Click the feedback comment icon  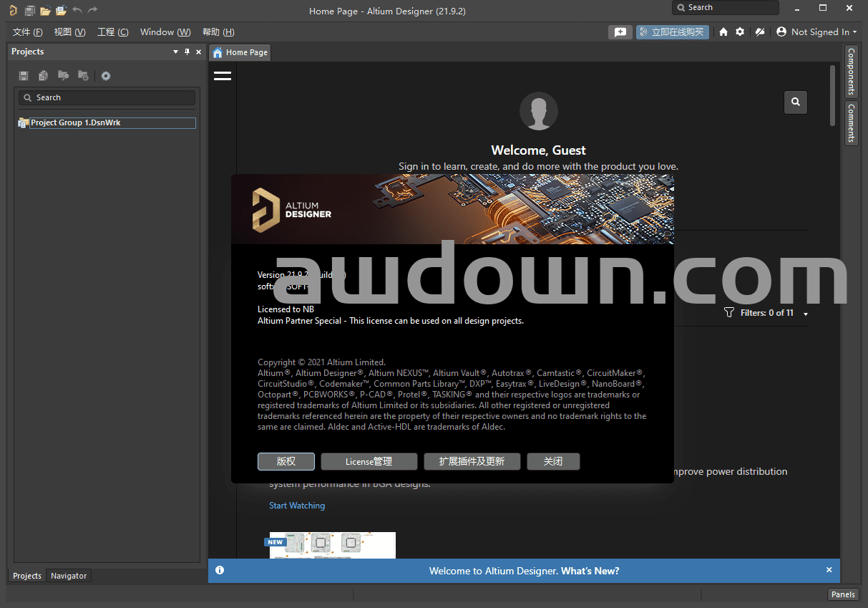click(x=620, y=32)
